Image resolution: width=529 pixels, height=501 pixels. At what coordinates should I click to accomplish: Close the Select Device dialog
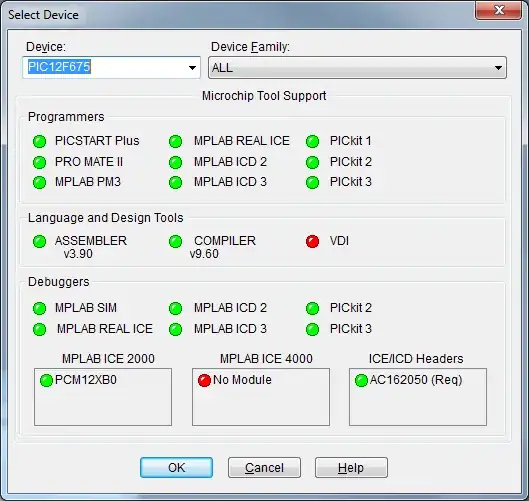[499, 10]
